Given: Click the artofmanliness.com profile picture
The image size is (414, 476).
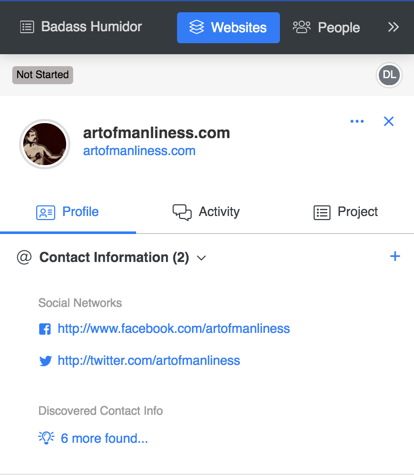Looking at the screenshot, I should 45,144.
